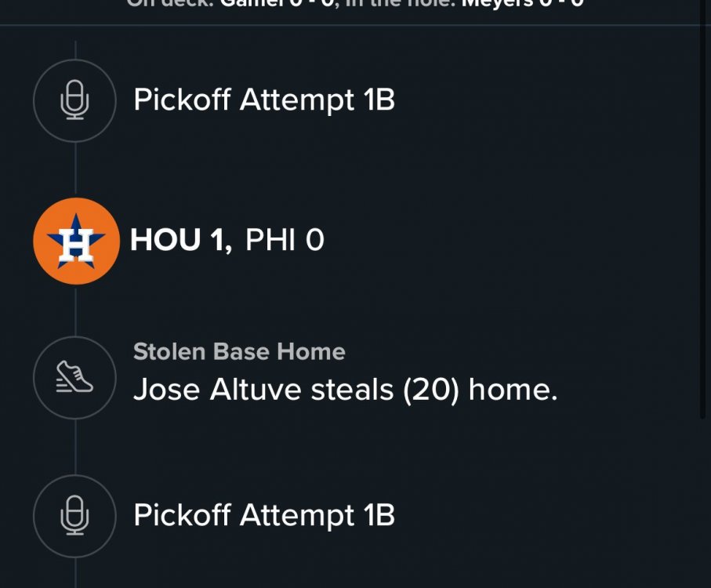Tap Gamel in the on-deck line
The image size is (711, 588).
pyautogui.click(x=250, y=4)
